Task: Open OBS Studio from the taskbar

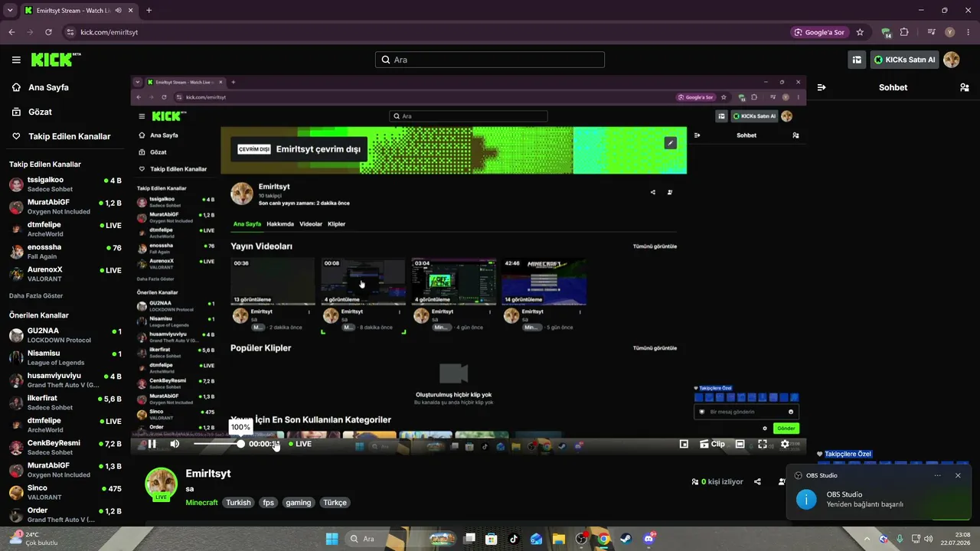Action: pos(581,539)
